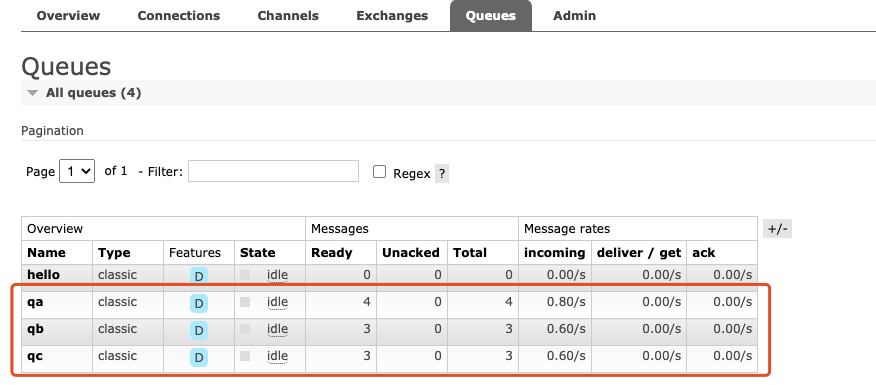Sort by Total column header

[470, 253]
